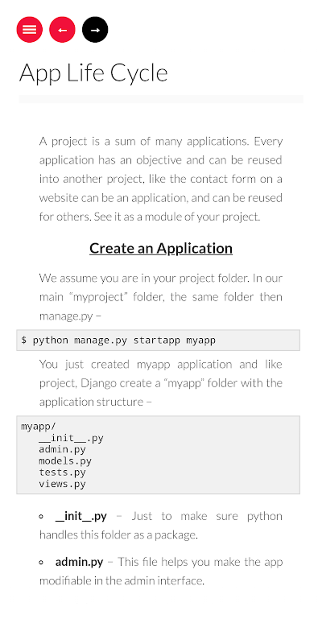Click the 'Create an Application' heading link

[161, 248]
